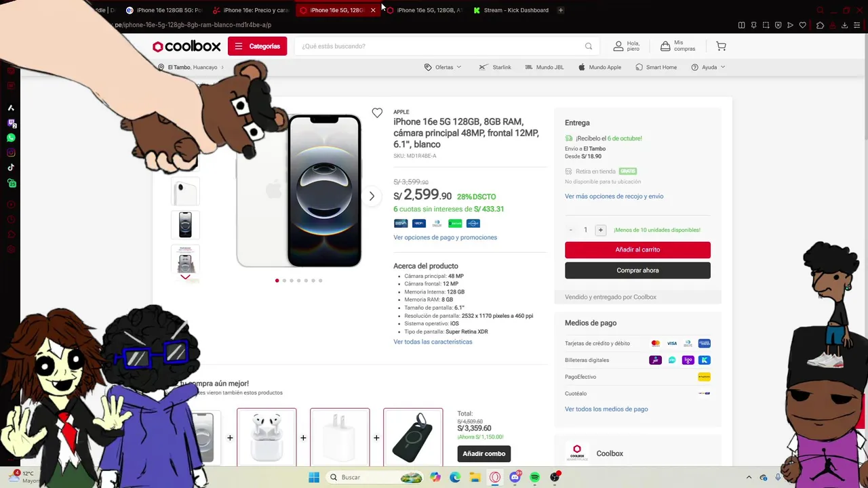
Task: Expand the Ofertas dropdown menu
Action: click(443, 67)
